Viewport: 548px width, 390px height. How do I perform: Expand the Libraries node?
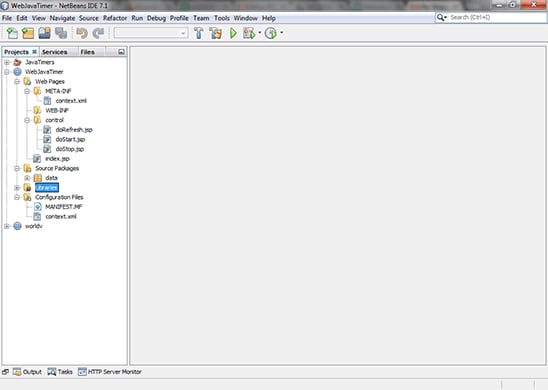[17, 188]
